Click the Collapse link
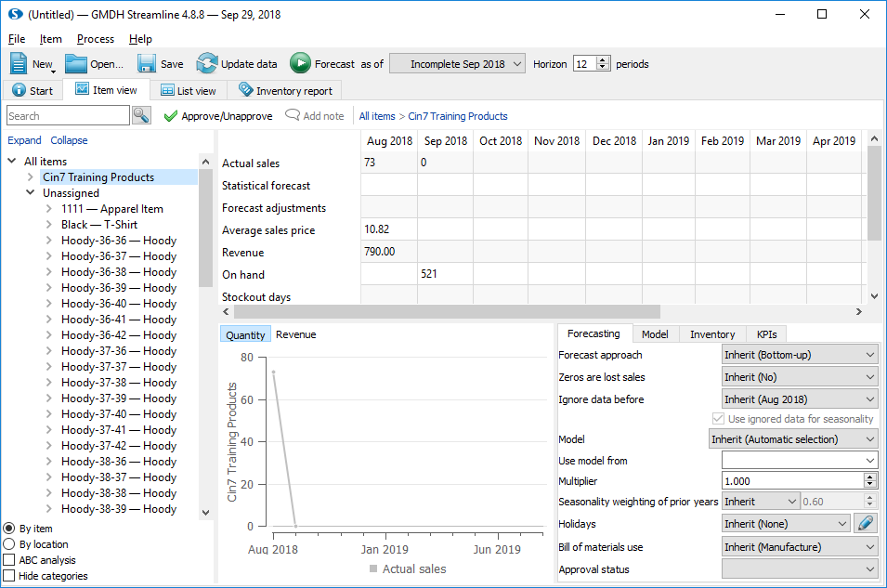Screen dimensions: 887x588 (x=69, y=140)
